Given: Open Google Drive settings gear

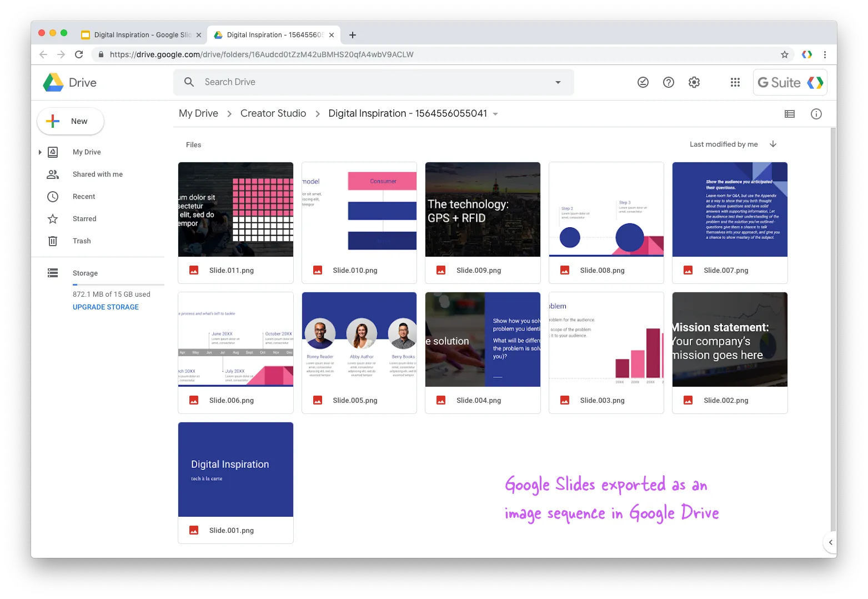Looking at the screenshot, I should (694, 82).
